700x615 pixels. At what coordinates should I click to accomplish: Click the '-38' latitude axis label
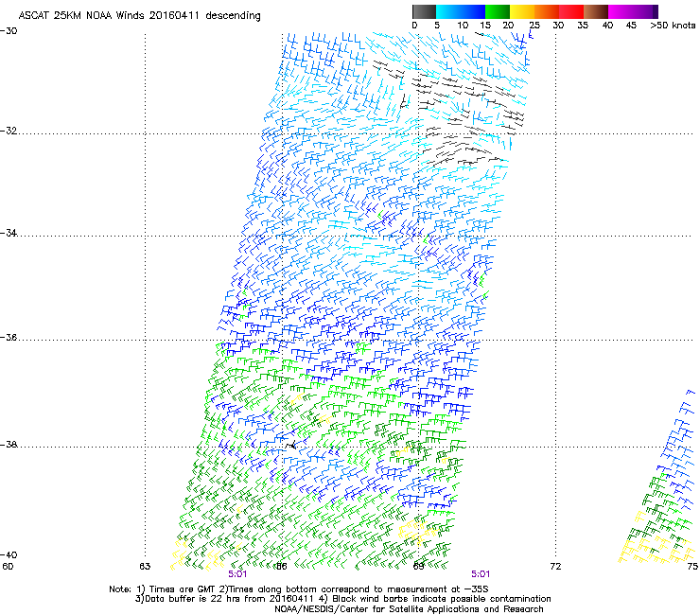(x=9, y=445)
